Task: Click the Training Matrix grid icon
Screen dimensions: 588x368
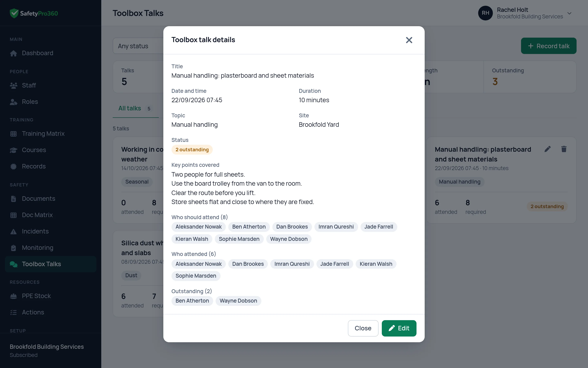Action: coord(14,134)
